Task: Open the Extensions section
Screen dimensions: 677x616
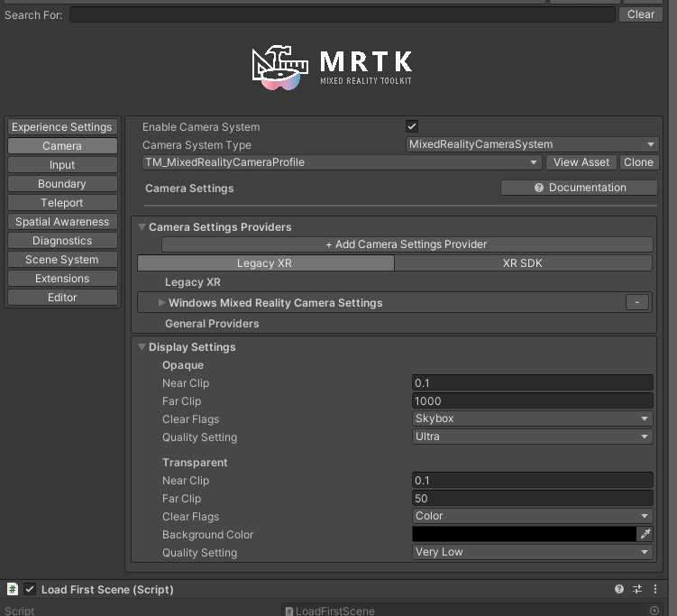Action: 62,279
